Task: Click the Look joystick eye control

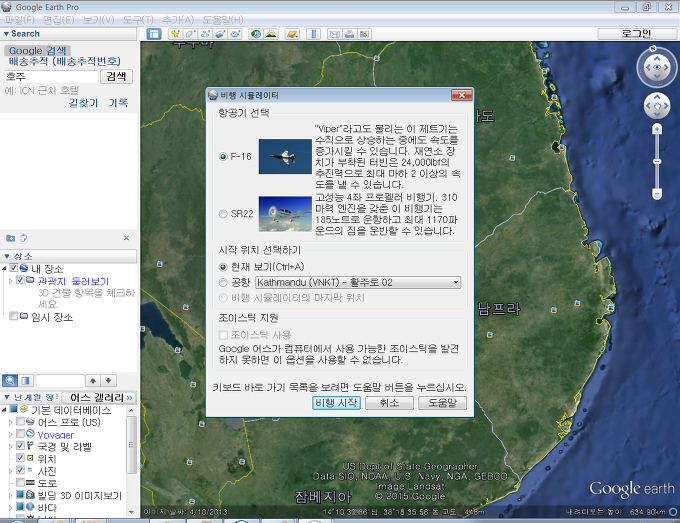Action: point(657,67)
